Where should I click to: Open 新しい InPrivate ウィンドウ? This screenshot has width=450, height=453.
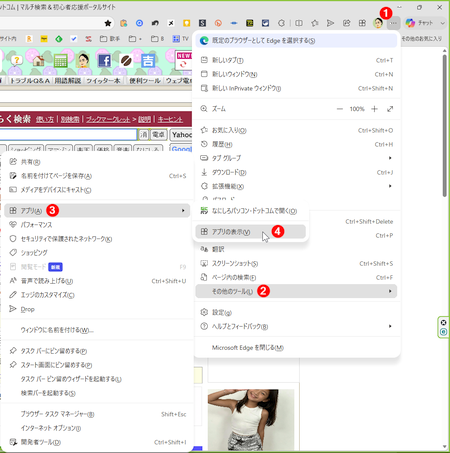[296, 88]
